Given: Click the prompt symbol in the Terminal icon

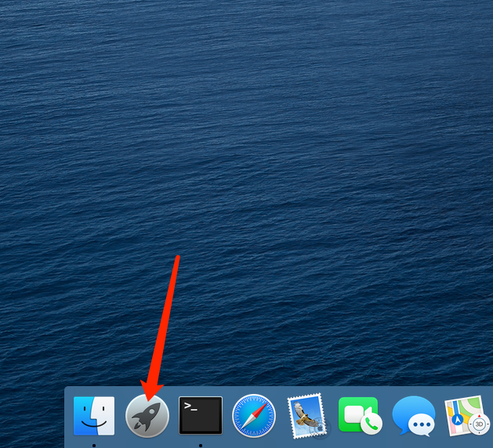Looking at the screenshot, I should (x=190, y=406).
